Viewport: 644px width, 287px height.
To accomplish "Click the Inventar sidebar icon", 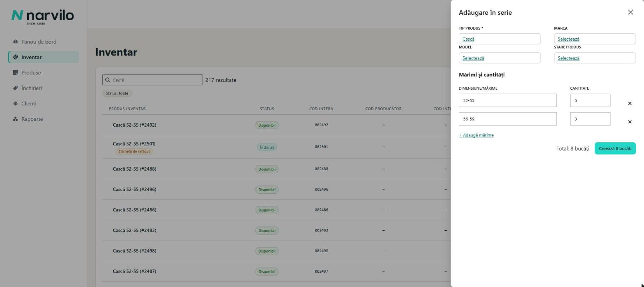I will [x=16, y=57].
